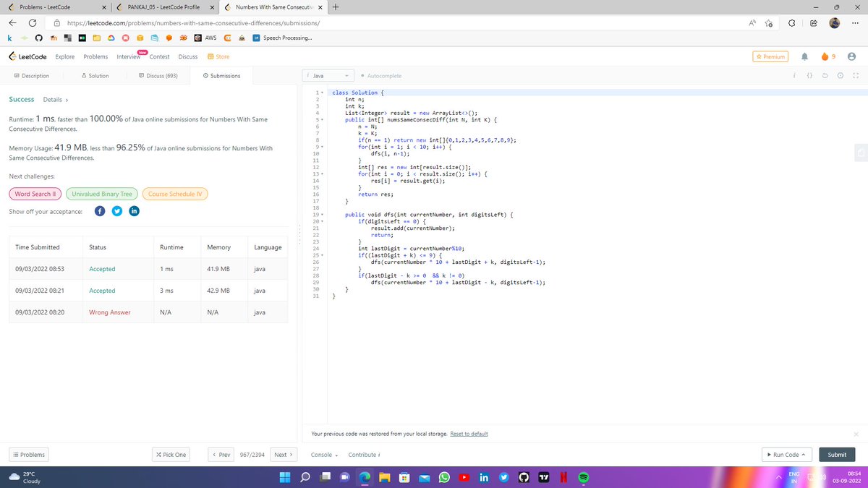Screen dimensions: 868x488
Task: Open Word Search II challenge
Action: tap(35, 194)
